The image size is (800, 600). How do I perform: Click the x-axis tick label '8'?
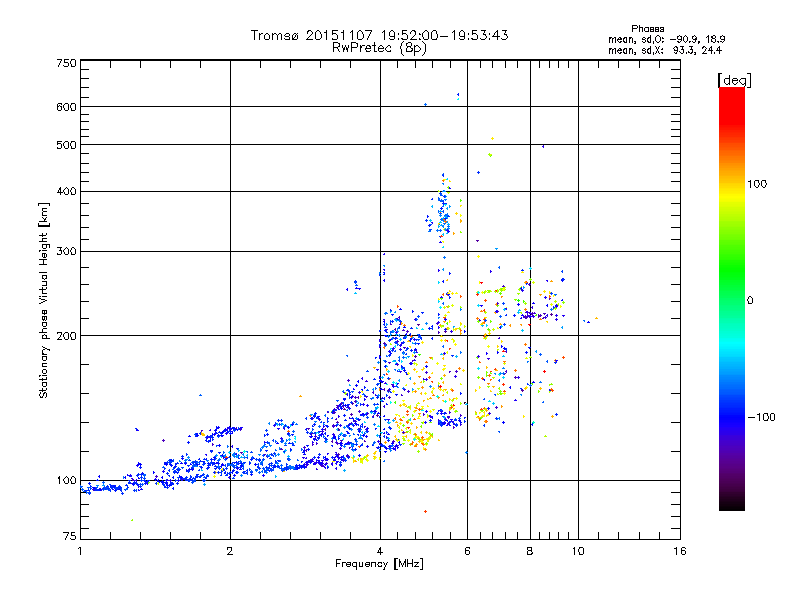click(x=530, y=551)
